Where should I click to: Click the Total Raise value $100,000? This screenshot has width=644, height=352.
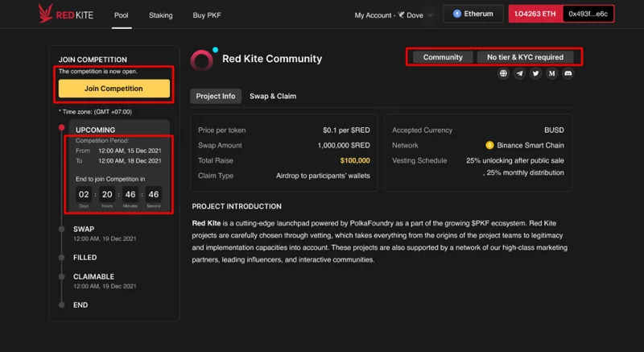[355, 160]
